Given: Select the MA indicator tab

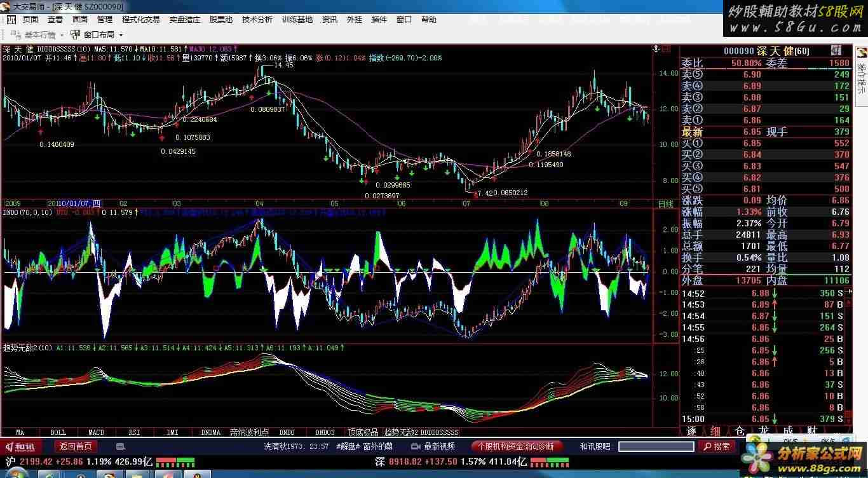Looking at the screenshot, I should (20, 432).
